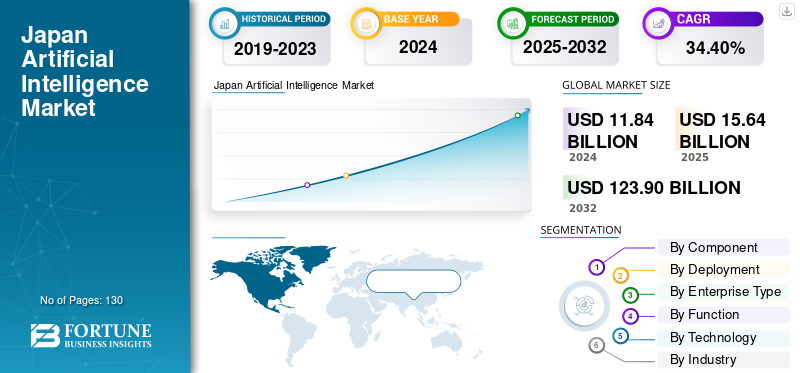Click the empty tooltip bubble over Asia
This screenshot has width=800, height=373.
point(414,282)
